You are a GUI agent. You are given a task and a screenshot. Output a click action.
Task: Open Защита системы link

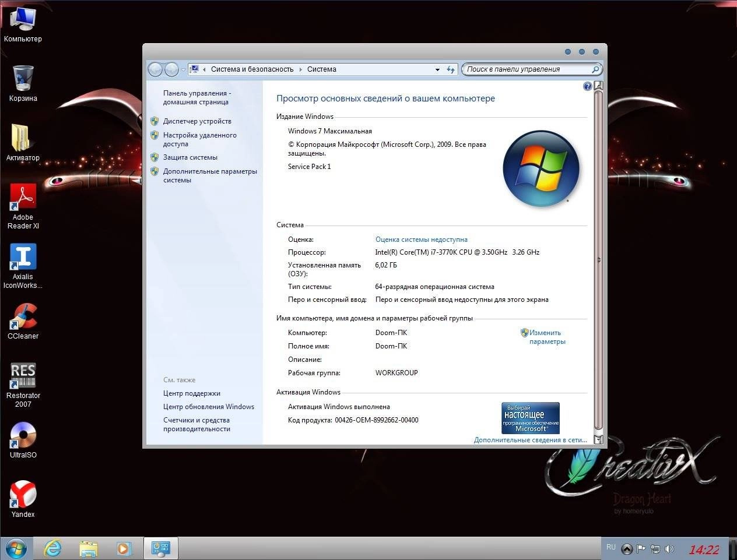pyautogui.click(x=190, y=157)
